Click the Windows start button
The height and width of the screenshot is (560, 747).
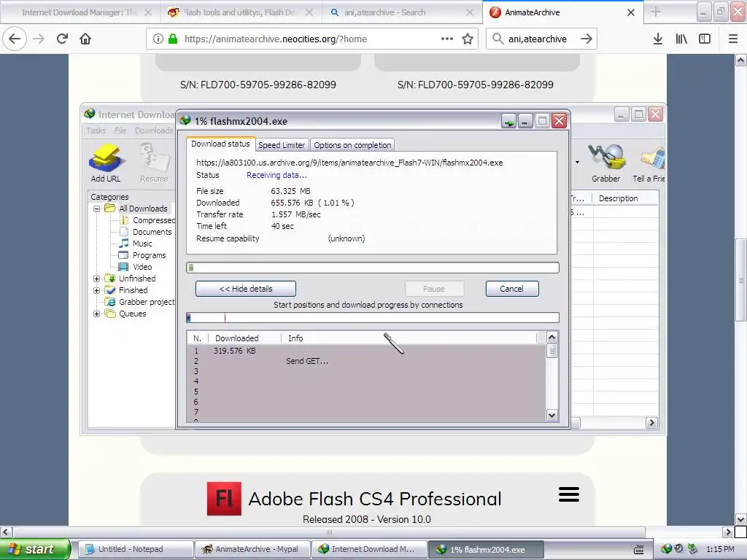click(34, 549)
